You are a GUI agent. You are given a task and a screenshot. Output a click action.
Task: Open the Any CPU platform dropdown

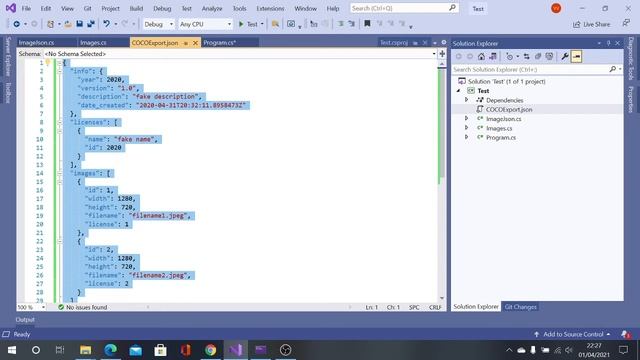coord(205,24)
